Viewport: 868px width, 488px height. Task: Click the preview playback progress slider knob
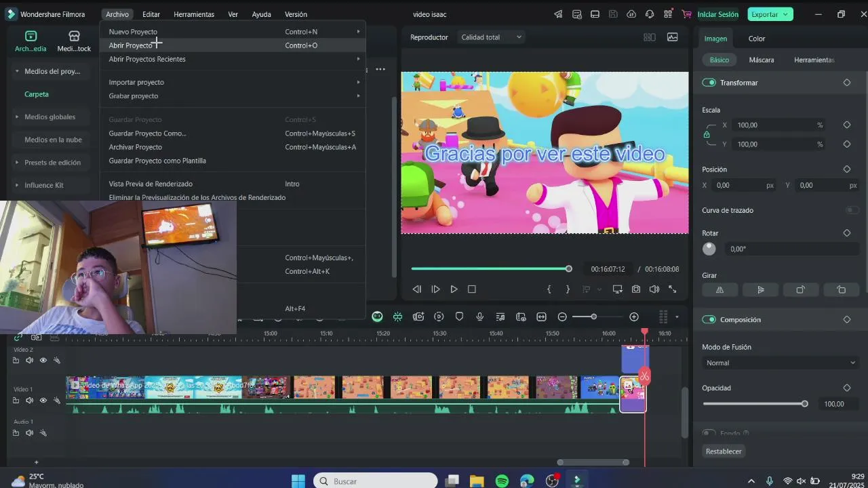click(x=569, y=269)
